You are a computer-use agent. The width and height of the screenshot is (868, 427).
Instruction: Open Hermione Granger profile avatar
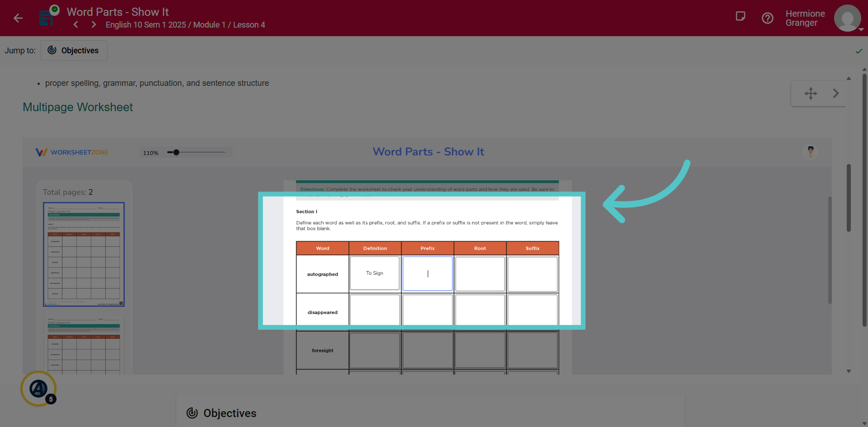(x=847, y=18)
